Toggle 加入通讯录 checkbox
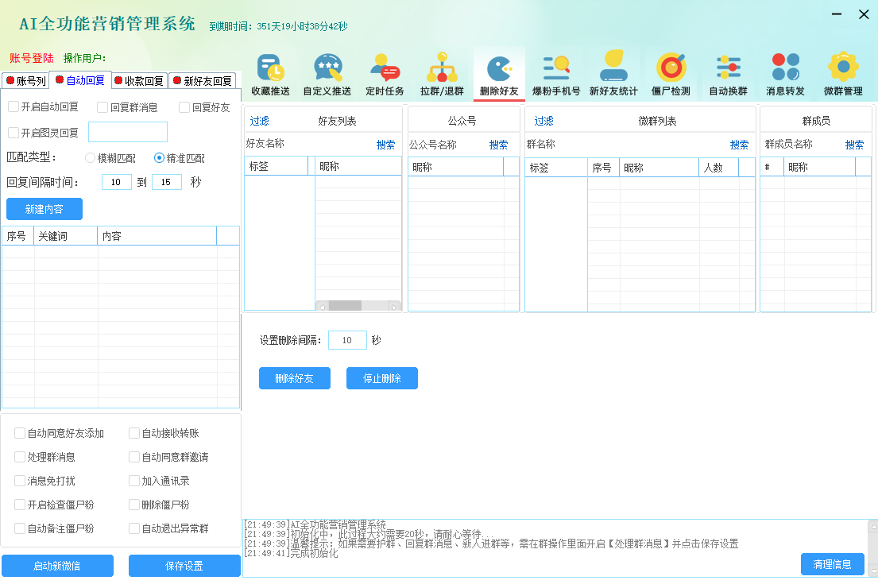 (x=134, y=481)
